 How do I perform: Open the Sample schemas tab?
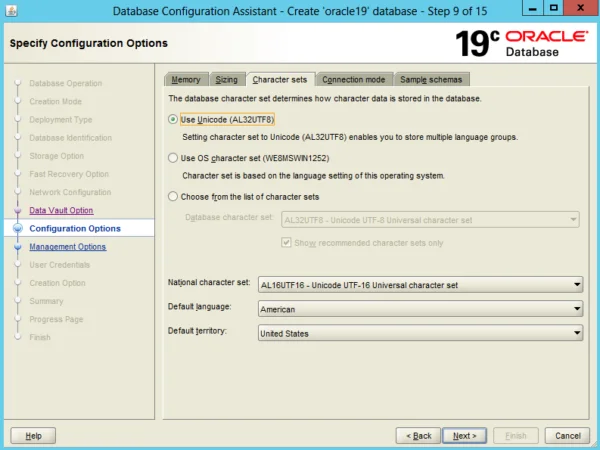coord(431,80)
